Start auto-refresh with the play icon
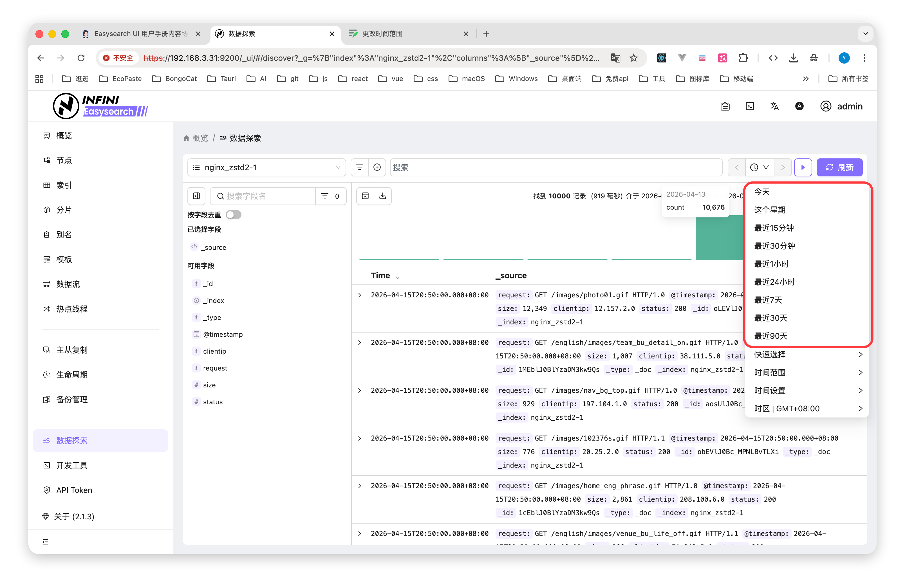The height and width of the screenshot is (588, 905). point(803,167)
